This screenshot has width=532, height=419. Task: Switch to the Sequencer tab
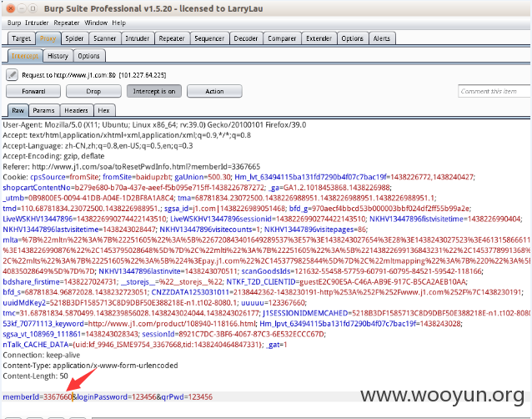pyautogui.click(x=209, y=38)
